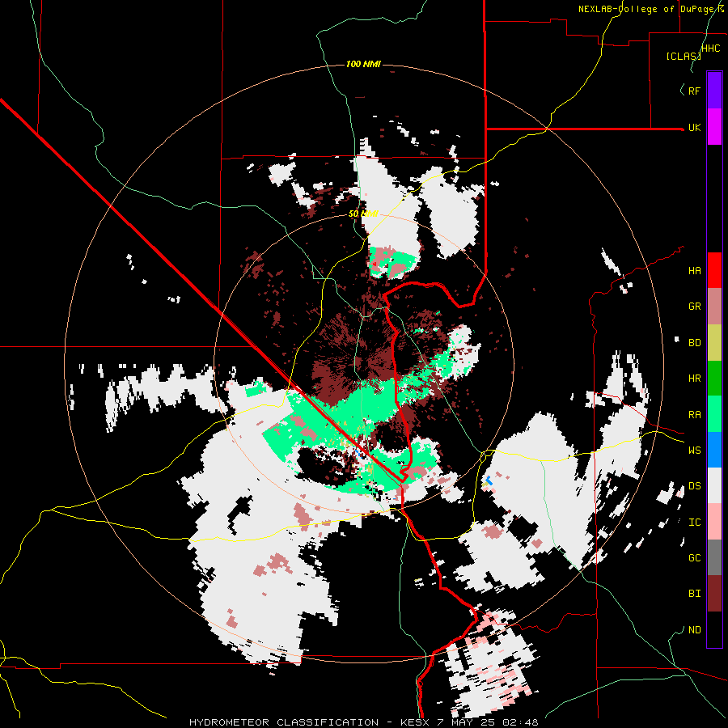The width and height of the screenshot is (728, 728).
Task: Click the 'DS' legend label
Action: [x=694, y=486]
